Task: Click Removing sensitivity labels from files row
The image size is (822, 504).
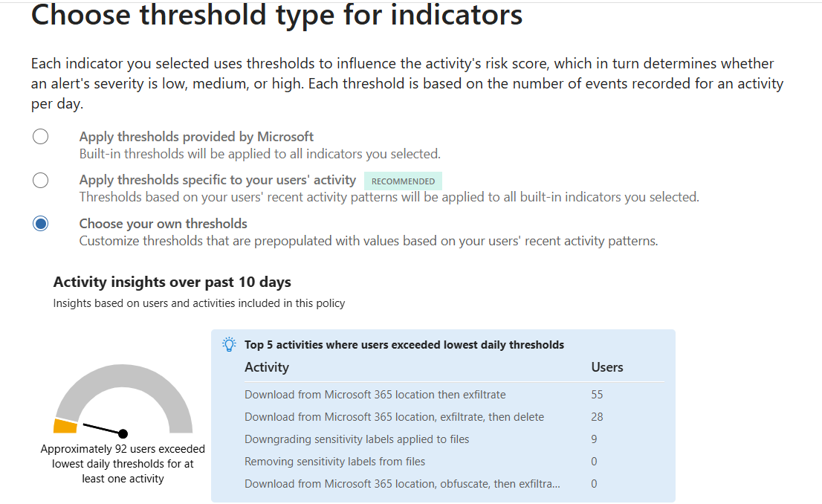Action: pos(454,462)
